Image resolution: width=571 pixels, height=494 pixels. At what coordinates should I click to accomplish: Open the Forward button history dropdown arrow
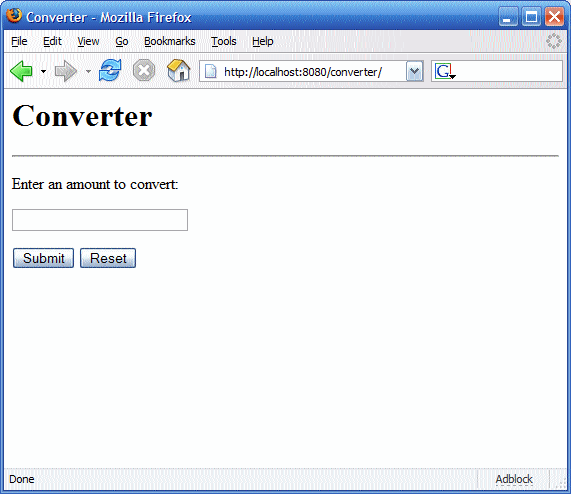point(88,71)
